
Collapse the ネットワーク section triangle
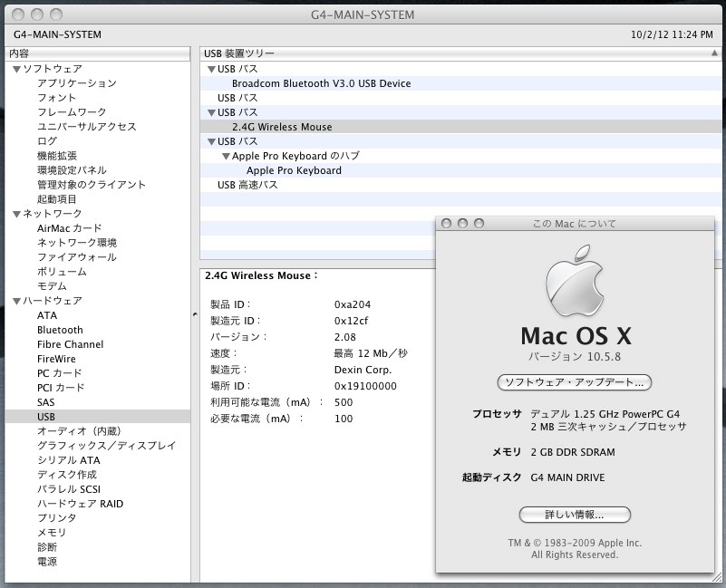point(16,214)
